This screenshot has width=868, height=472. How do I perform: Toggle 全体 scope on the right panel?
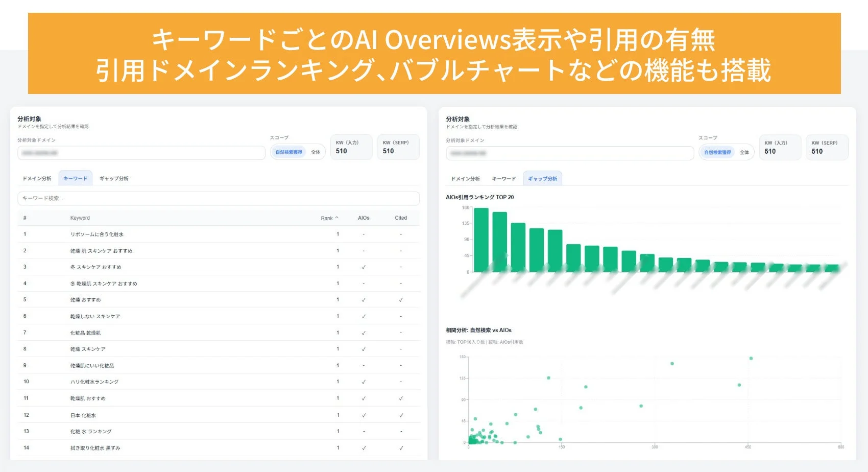744,152
